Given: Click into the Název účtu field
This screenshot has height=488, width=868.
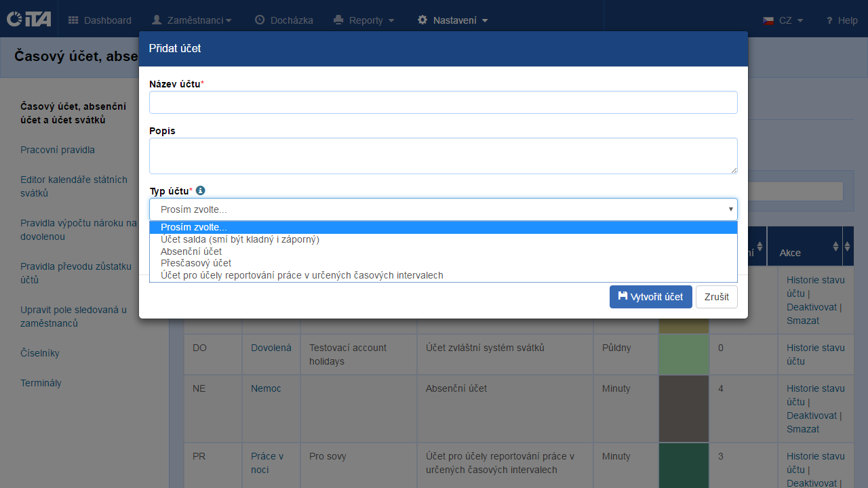Looking at the screenshot, I should coord(443,102).
